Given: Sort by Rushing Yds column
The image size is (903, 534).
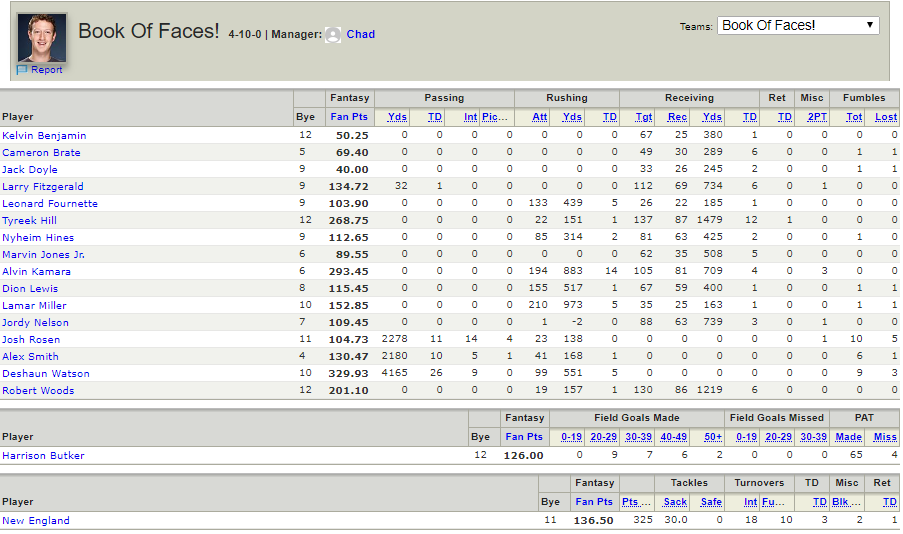Looking at the screenshot, I should tap(572, 117).
